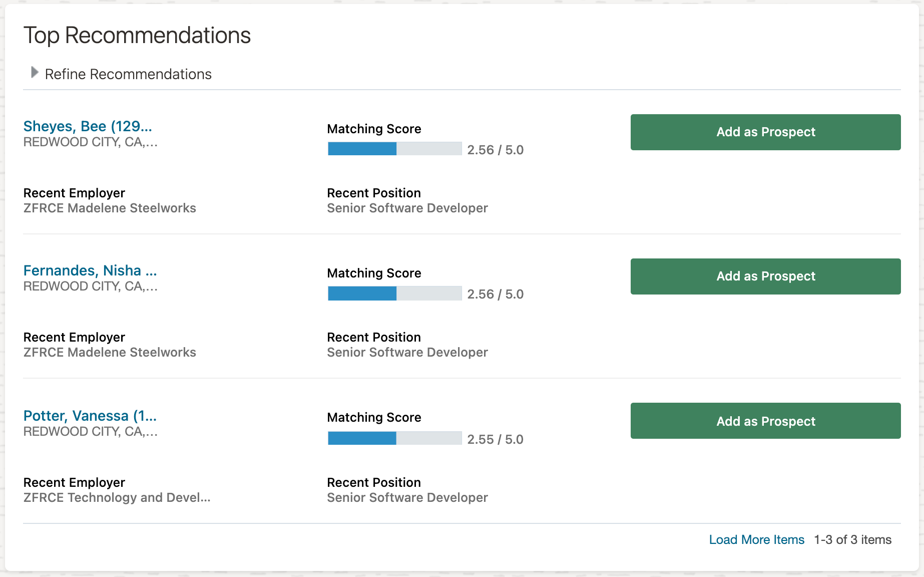Click Potter's employer ZFRCE Technology and Devel...
924x577 pixels.
tap(117, 497)
